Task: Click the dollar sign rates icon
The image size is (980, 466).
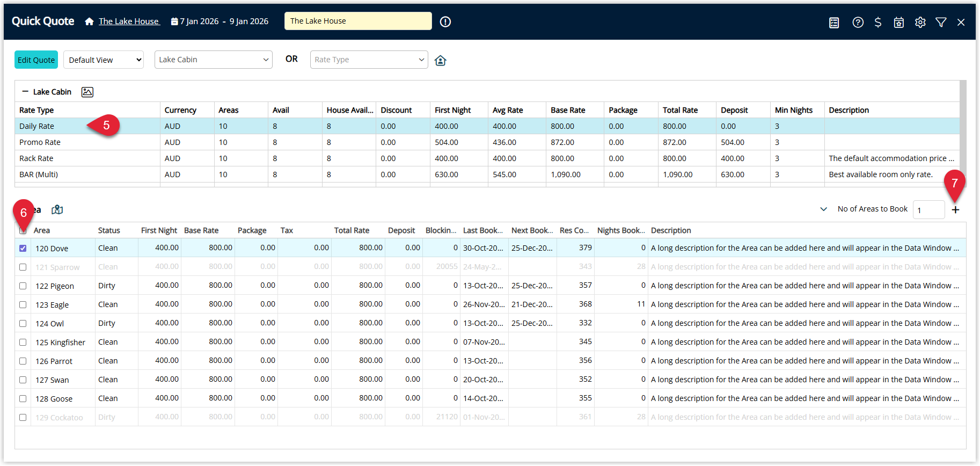Action: point(878,22)
